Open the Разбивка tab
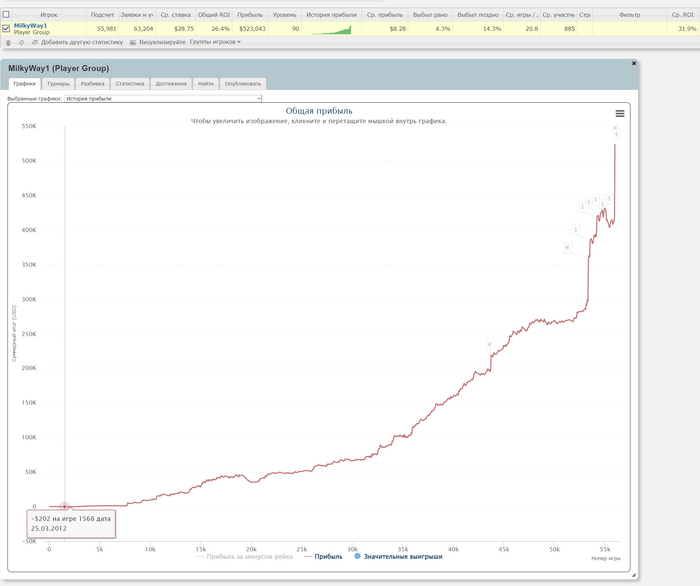700x586 pixels. (92, 84)
